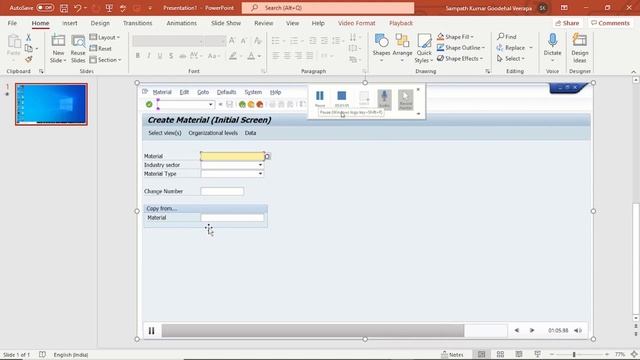This screenshot has height=360, width=640.
Task: Open the Industry sector dropdown
Action: click(260, 165)
